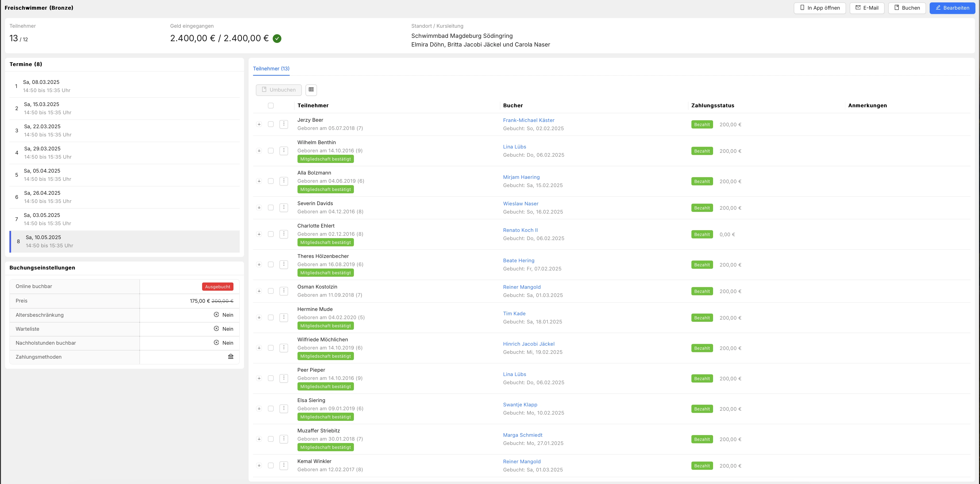Open the table column settings icon

(311, 90)
